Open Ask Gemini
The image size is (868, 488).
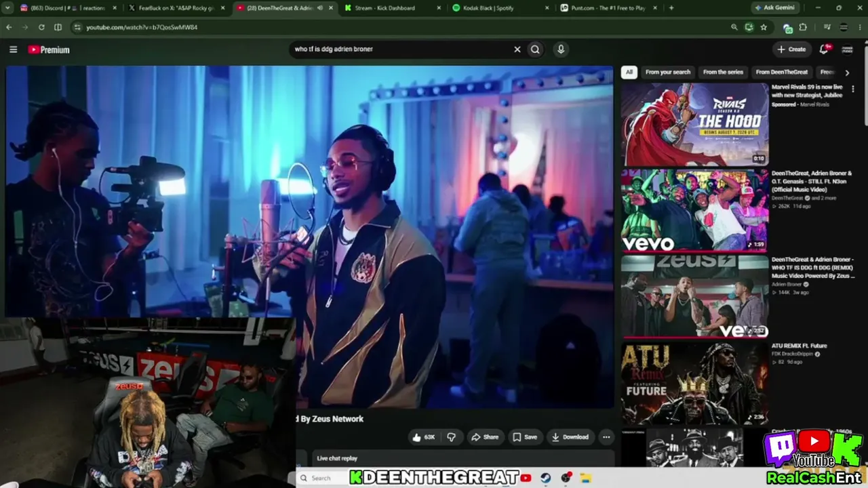pyautogui.click(x=776, y=8)
